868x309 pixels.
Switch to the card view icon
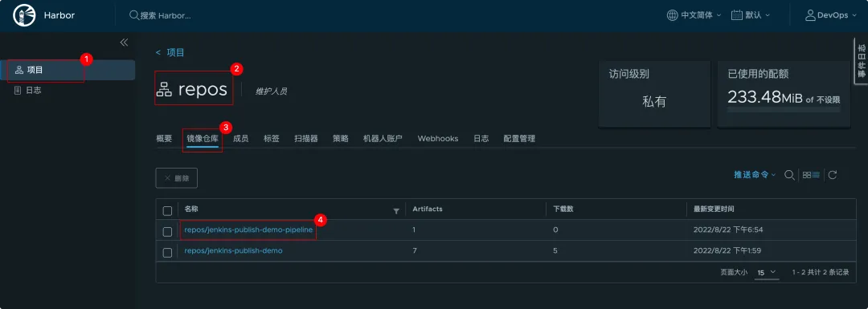807,175
